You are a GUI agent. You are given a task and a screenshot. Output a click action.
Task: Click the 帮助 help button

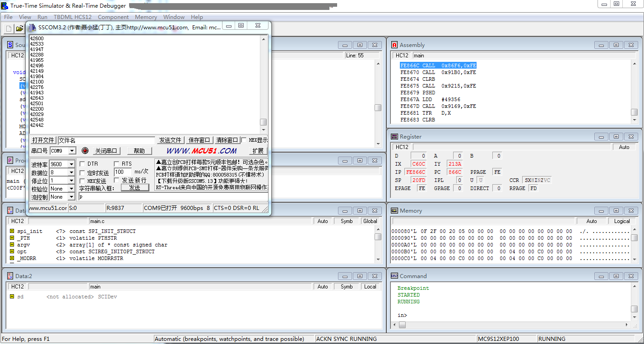coord(139,151)
